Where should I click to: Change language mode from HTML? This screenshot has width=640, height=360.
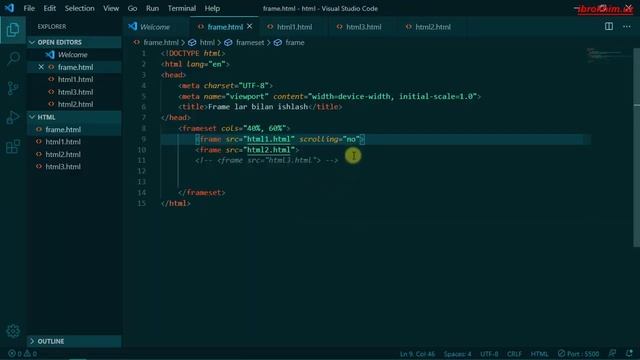pyautogui.click(x=539, y=354)
